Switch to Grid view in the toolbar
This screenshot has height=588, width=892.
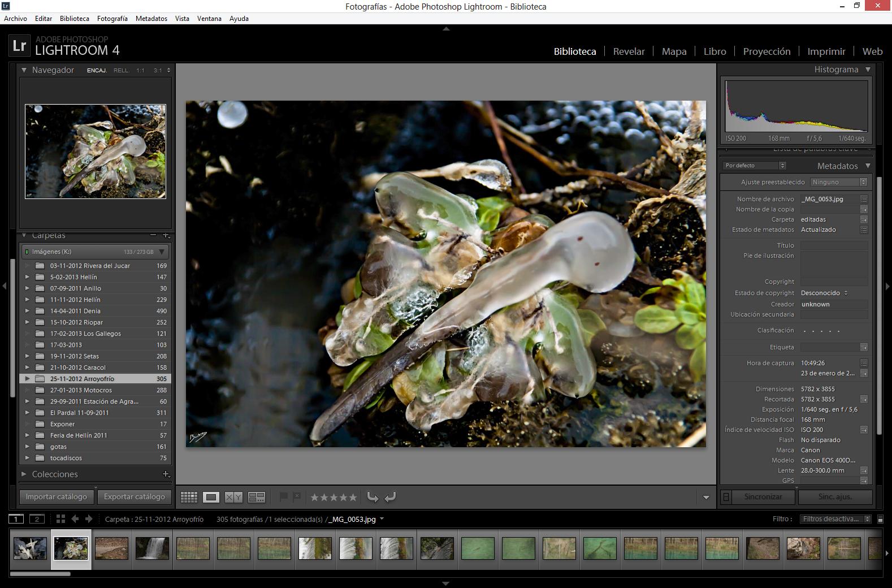[189, 497]
